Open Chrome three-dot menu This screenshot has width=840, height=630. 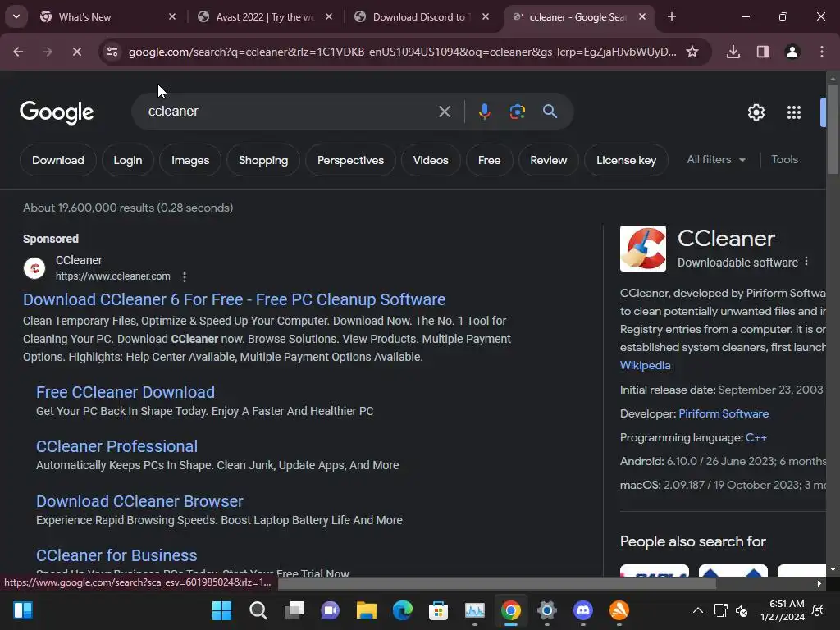[822, 52]
